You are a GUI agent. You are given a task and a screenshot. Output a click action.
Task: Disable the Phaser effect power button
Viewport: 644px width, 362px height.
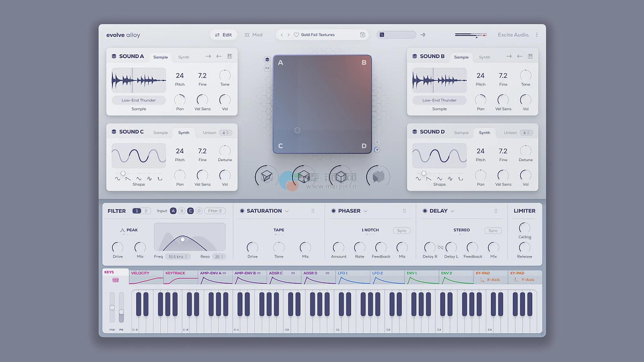pyautogui.click(x=333, y=211)
